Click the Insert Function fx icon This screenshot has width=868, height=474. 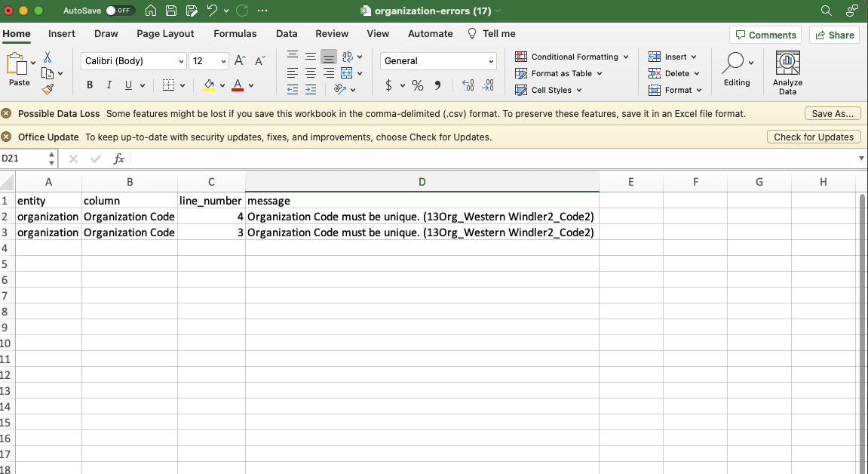pos(118,159)
